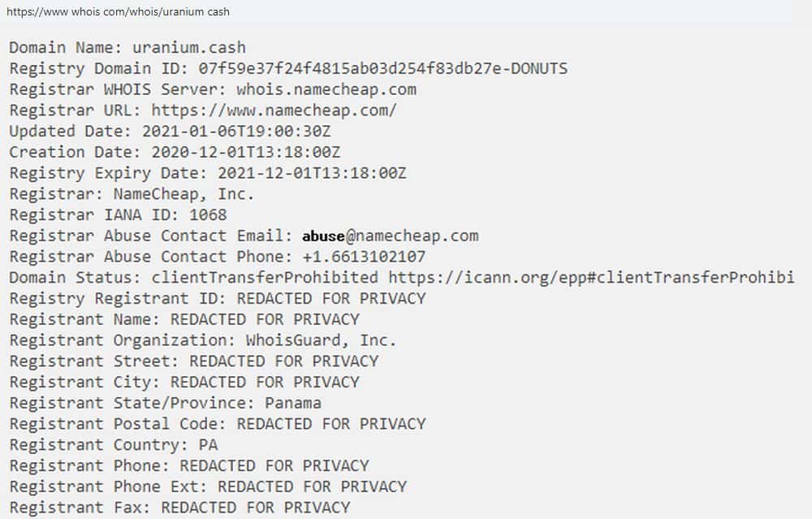This screenshot has width=812, height=519.
Task: Click the Registrant Phone Ext line
Action: (x=208, y=487)
